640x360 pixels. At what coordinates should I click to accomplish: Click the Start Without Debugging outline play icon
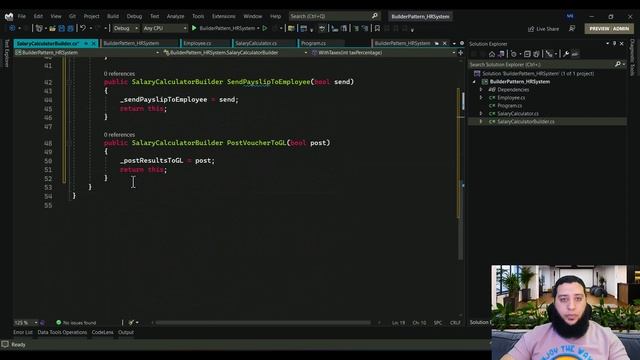[x=265, y=29]
